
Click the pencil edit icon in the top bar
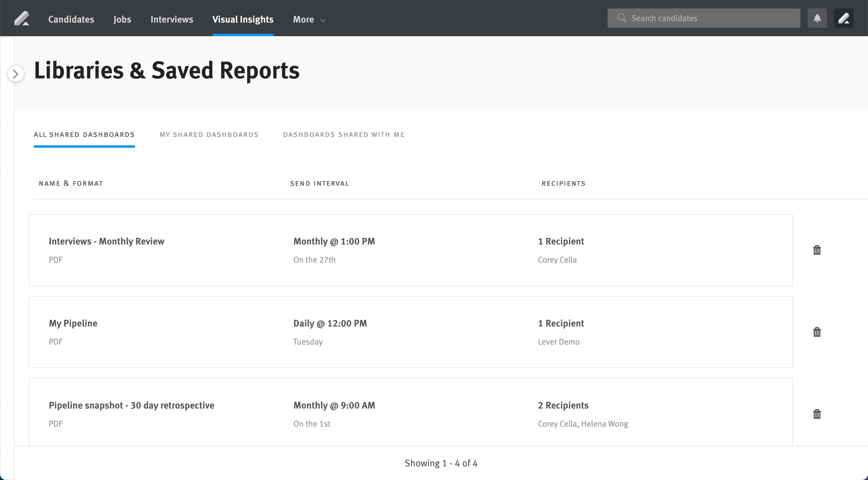tap(844, 18)
